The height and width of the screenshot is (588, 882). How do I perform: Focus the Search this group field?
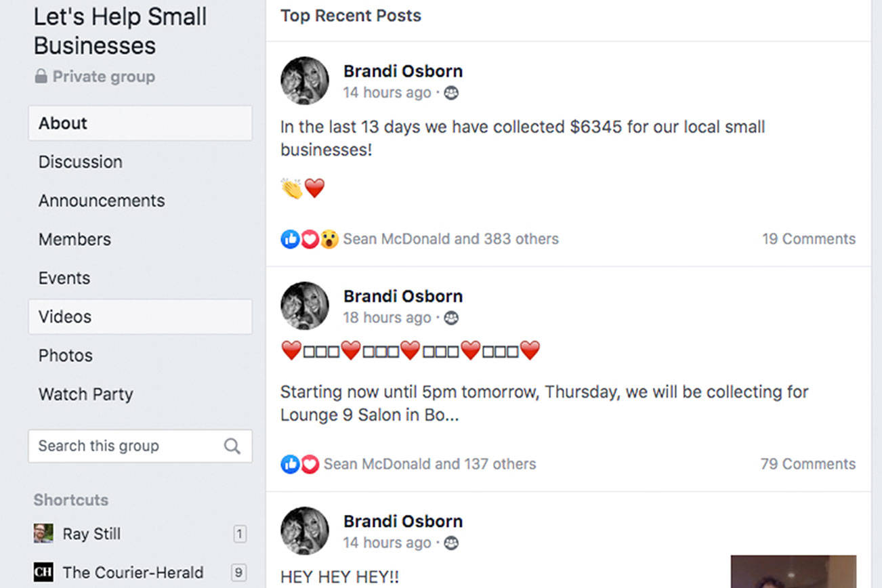pos(125,446)
